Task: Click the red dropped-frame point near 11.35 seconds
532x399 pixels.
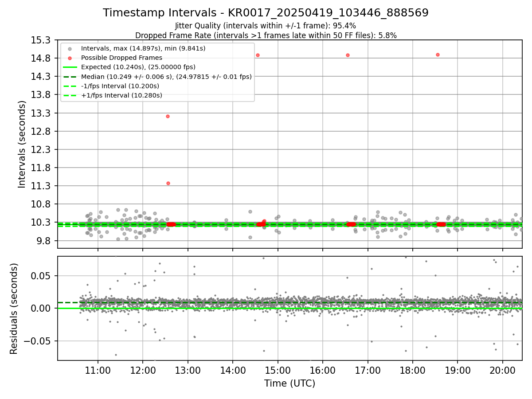Action: coord(168,183)
